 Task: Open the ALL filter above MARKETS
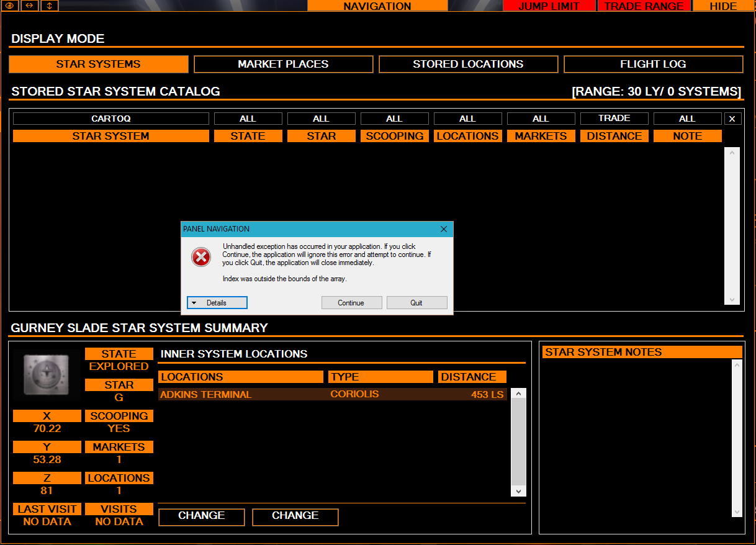click(541, 119)
